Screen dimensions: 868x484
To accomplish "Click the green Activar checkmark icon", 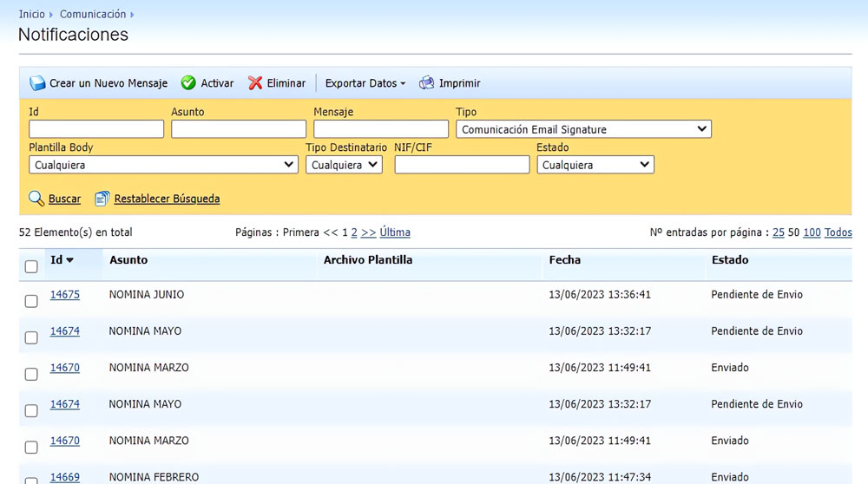I will pyautogui.click(x=188, y=83).
